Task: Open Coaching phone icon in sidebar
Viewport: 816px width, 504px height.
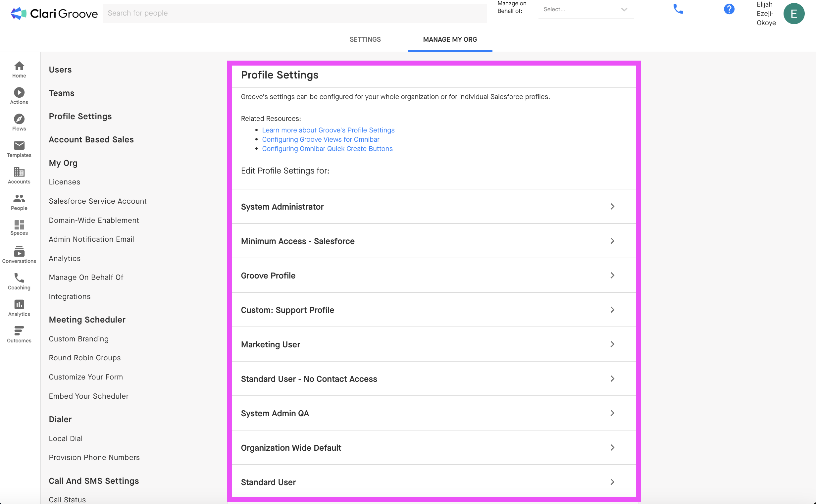Action: point(19,281)
